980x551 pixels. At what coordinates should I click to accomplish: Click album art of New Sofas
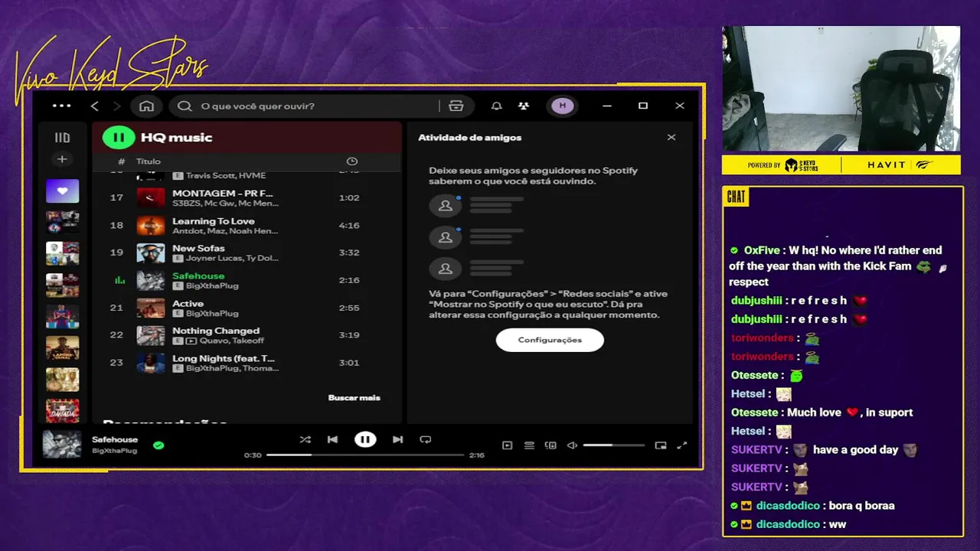[151, 253]
